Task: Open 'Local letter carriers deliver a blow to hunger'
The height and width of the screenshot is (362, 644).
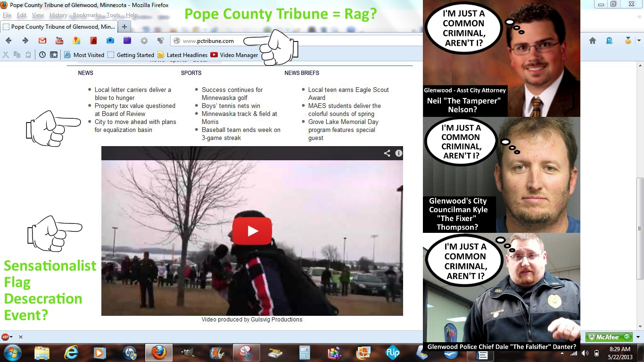Action: [133, 94]
